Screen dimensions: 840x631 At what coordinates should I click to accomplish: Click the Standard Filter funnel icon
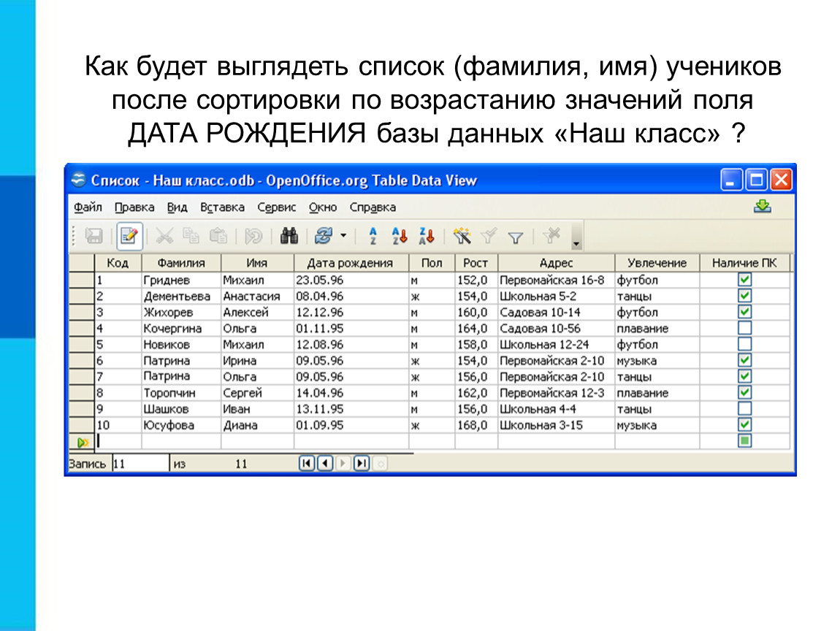click(x=516, y=237)
